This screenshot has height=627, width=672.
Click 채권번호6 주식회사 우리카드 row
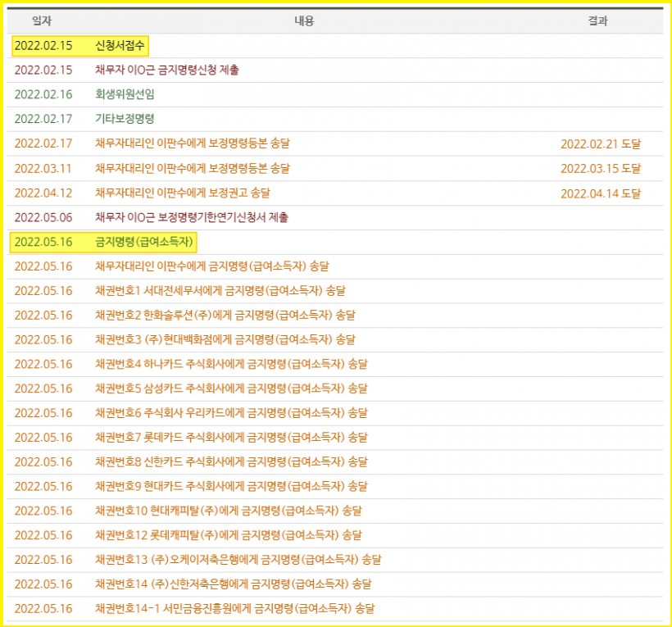click(335, 413)
